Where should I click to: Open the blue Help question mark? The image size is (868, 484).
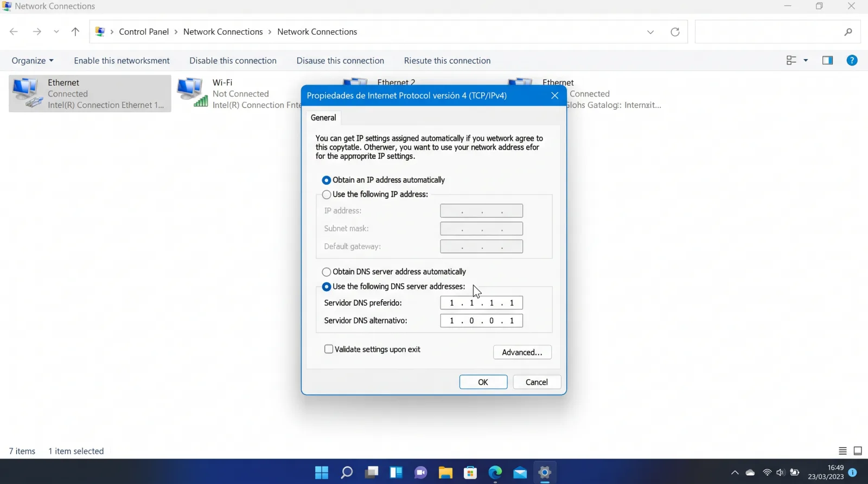coord(852,60)
